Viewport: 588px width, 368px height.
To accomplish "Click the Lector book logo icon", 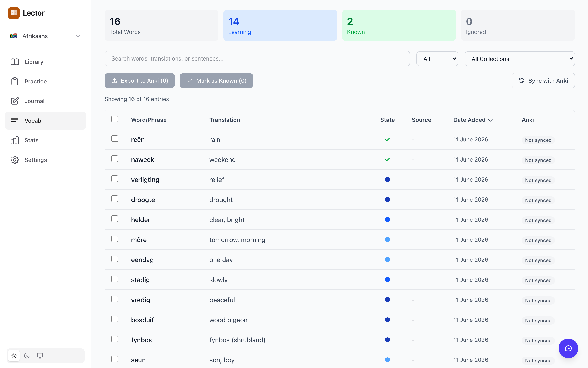I will click(x=14, y=13).
